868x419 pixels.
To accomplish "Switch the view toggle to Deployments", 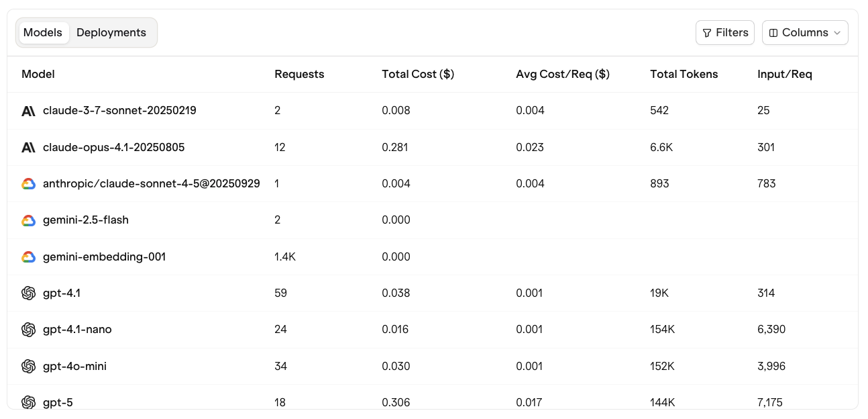I will (111, 32).
